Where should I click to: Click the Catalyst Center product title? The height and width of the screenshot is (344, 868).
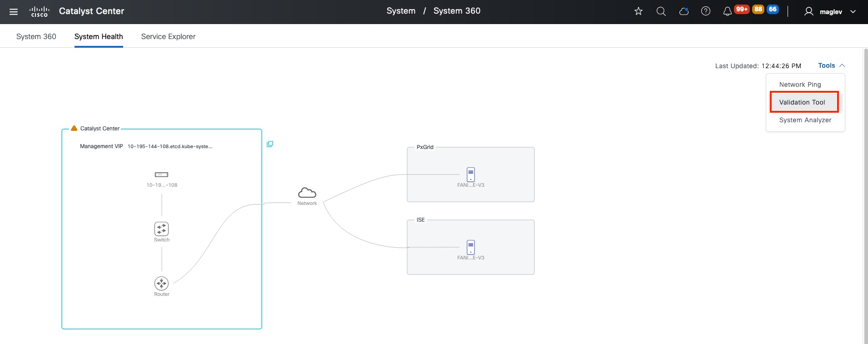click(91, 11)
